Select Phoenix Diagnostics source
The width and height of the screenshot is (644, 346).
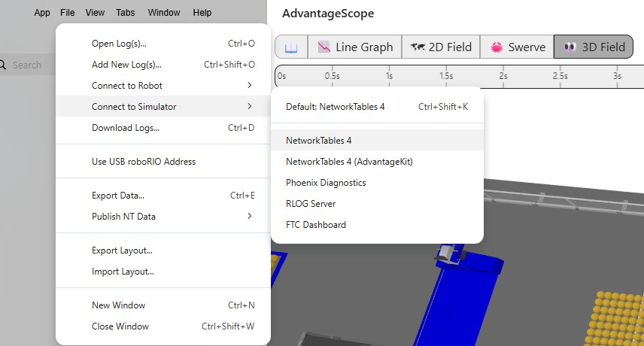pyautogui.click(x=377, y=183)
